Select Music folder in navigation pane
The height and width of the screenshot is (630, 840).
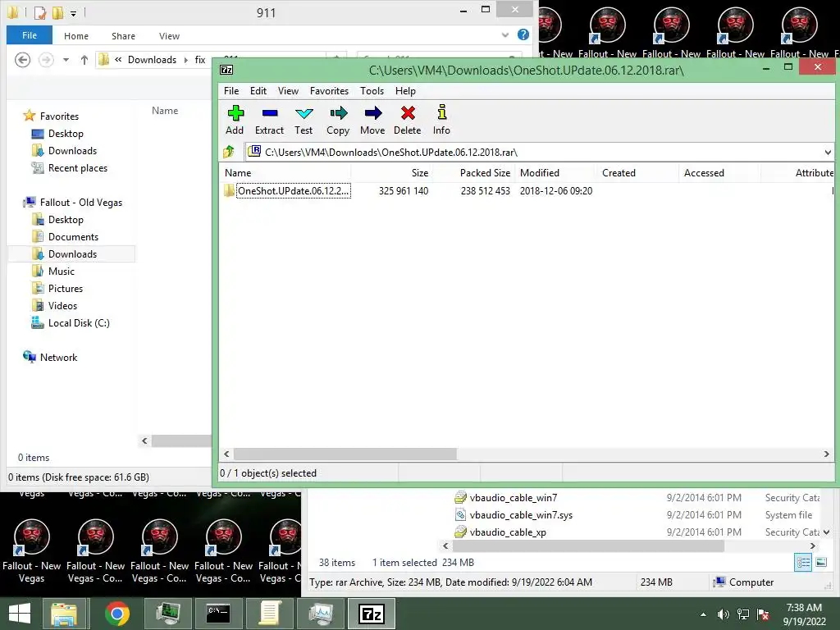(x=61, y=271)
